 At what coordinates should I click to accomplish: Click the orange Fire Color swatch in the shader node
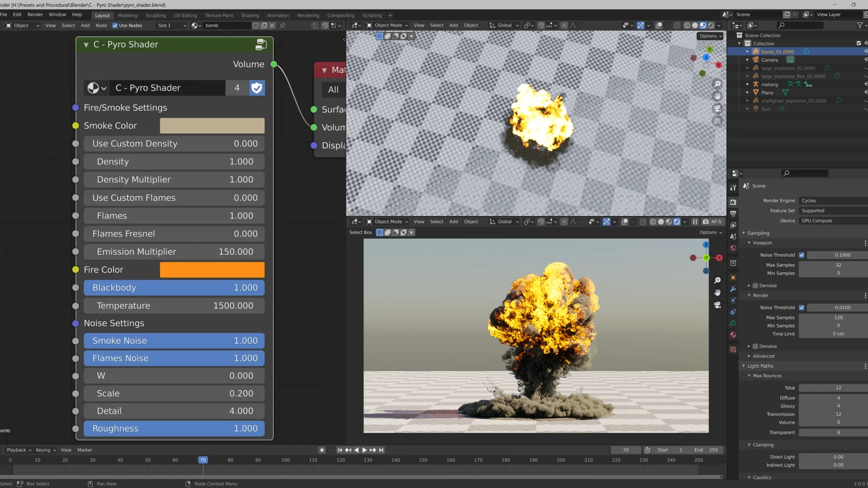(212, 269)
